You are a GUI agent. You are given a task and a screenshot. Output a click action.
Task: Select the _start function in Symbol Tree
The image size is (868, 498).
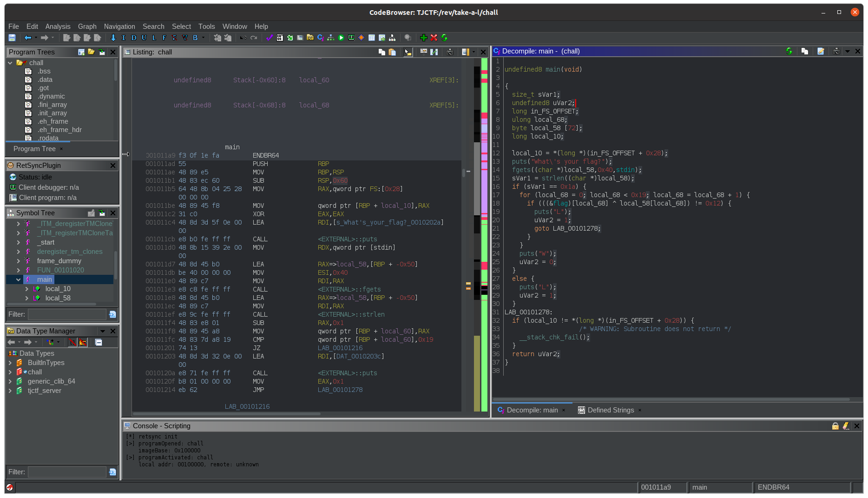click(46, 242)
